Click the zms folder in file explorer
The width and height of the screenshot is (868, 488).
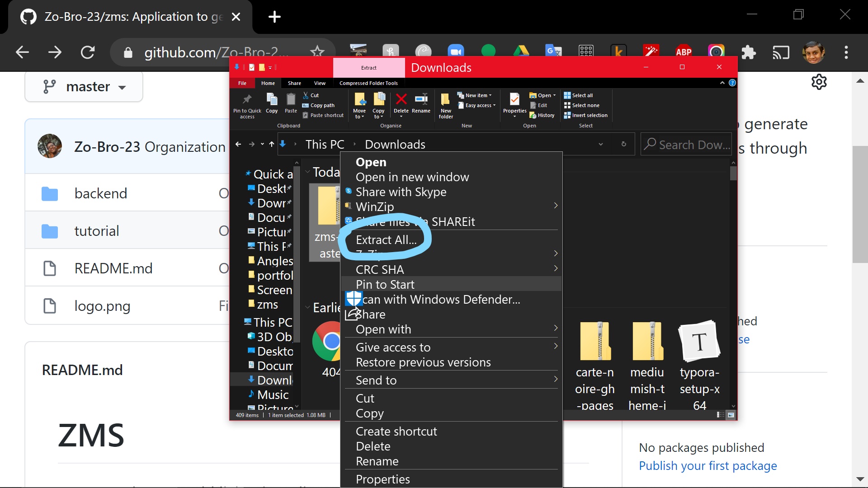click(268, 304)
